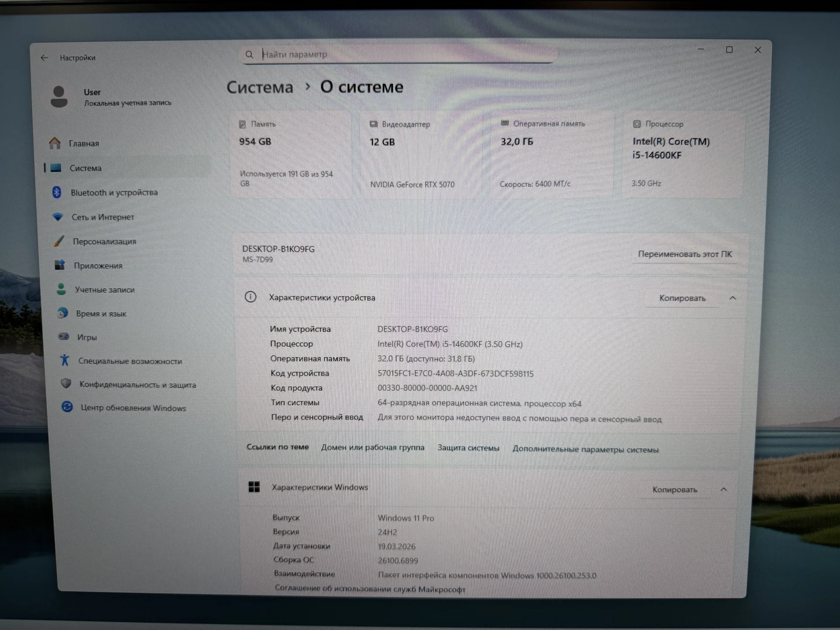Click the Windows 11 Pro edition value
The image size is (840, 630).
click(406, 518)
